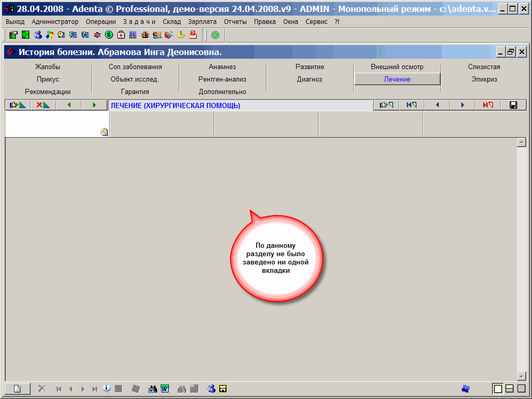The height and width of the screenshot is (399, 532).
Task: Click the first aid kit toolbar icon
Action: pyautogui.click(x=121, y=35)
